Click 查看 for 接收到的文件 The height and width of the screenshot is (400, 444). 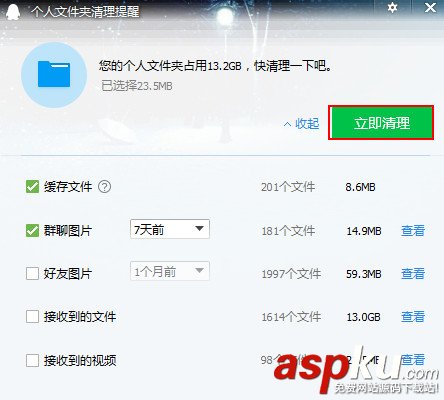(413, 317)
